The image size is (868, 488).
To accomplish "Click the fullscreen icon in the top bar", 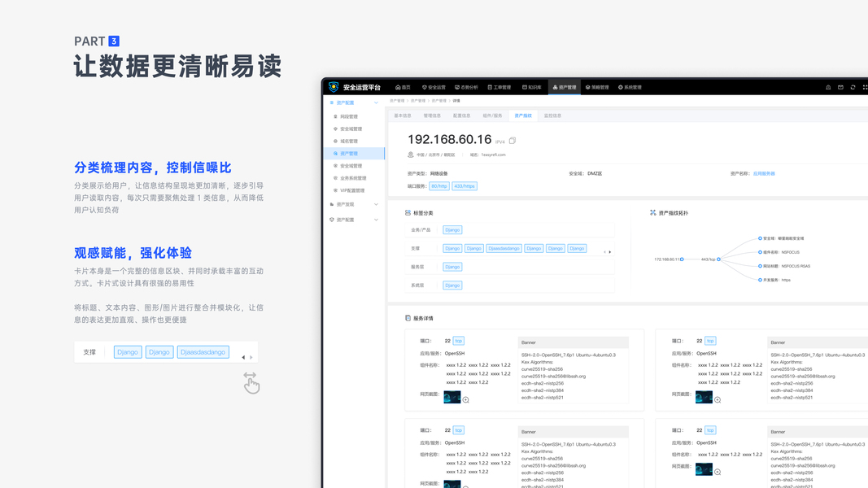I will (x=865, y=87).
